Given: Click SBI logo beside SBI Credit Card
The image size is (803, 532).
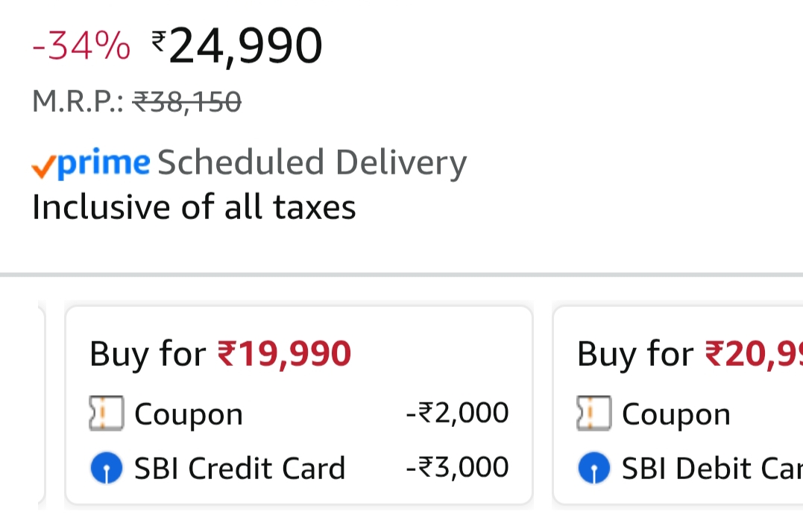Looking at the screenshot, I should [x=105, y=468].
